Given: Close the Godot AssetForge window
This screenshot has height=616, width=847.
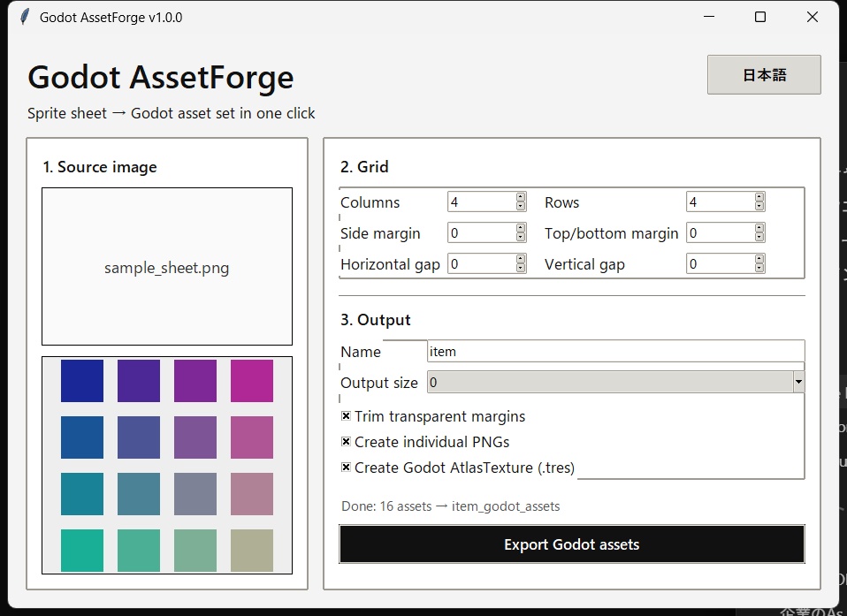Looking at the screenshot, I should tap(812, 17).
